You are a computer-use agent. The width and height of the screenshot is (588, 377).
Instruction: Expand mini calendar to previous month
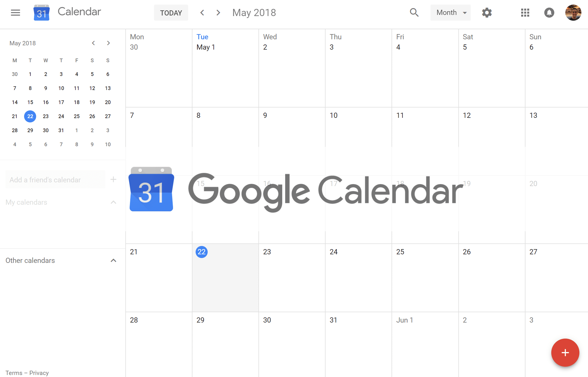92,43
